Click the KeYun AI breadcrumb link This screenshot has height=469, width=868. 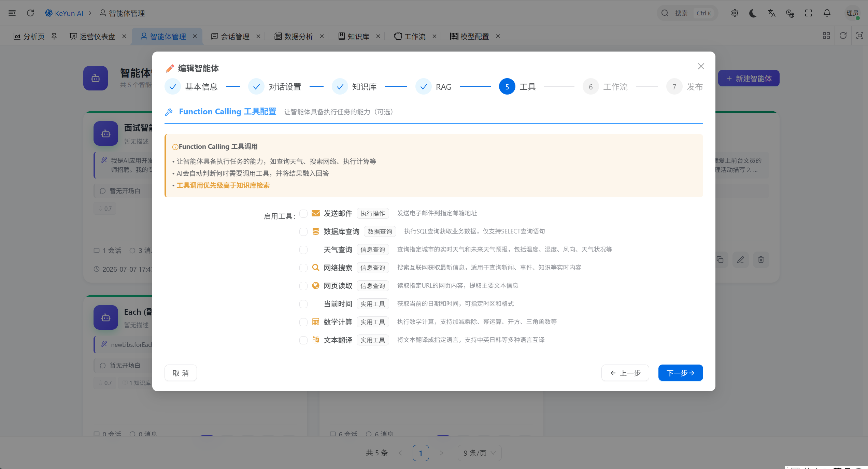point(64,13)
